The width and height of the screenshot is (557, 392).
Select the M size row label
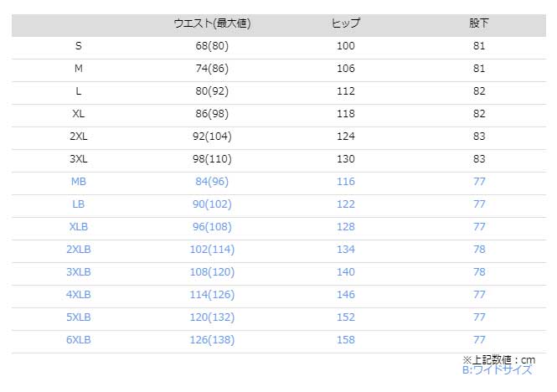[x=79, y=68]
